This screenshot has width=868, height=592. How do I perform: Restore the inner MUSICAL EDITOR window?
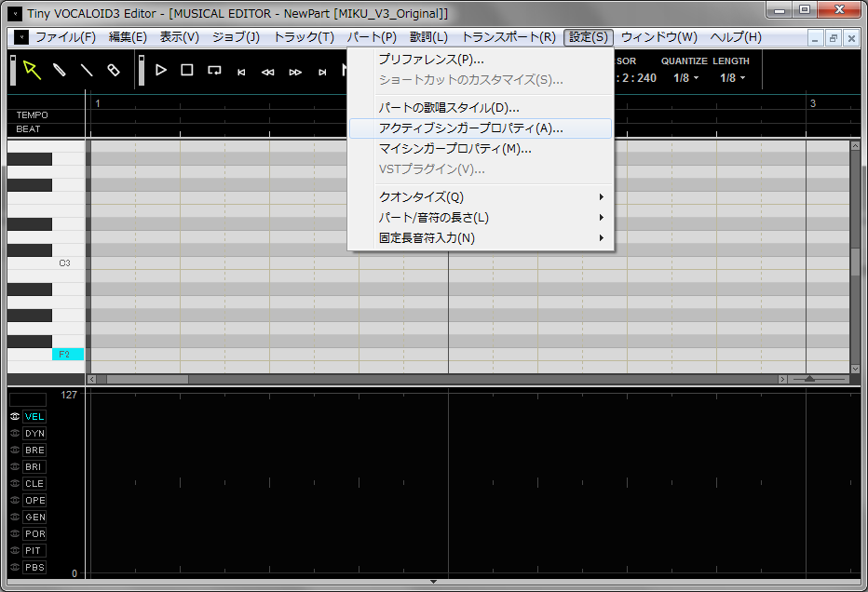point(834,38)
